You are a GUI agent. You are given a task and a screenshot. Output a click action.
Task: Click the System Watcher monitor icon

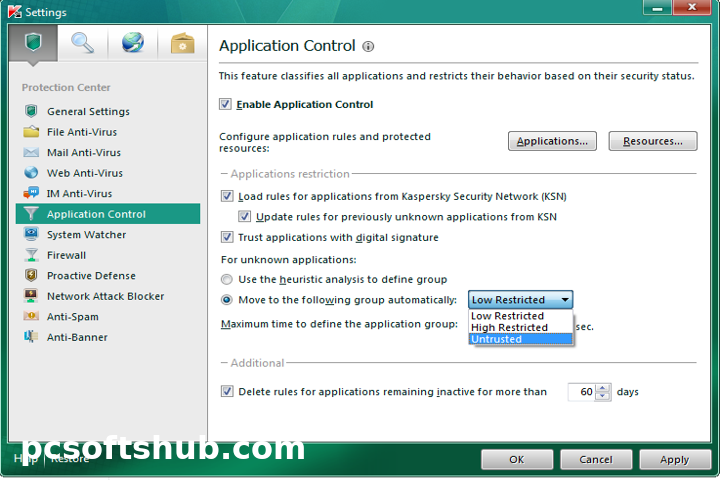31,234
